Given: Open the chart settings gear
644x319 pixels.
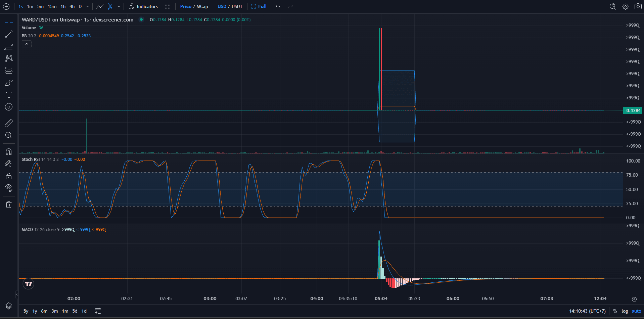Looking at the screenshot, I should 625,6.
